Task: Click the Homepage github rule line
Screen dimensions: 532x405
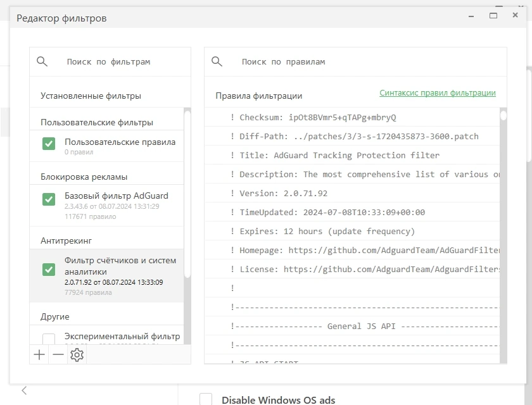Action: pyautogui.click(x=352, y=250)
